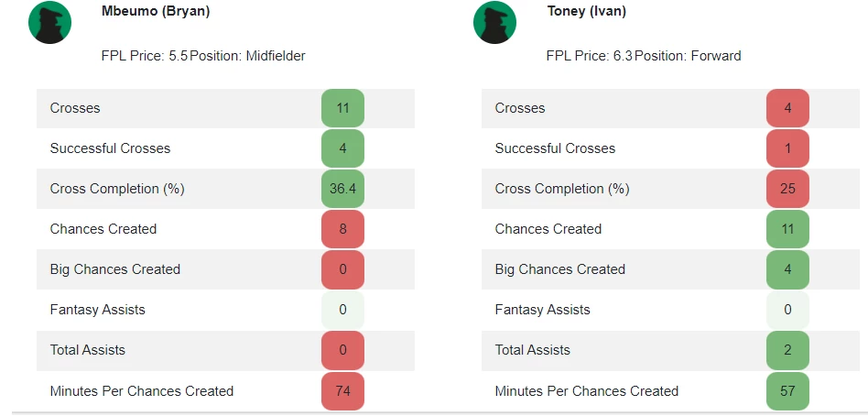Select Mbeumo's Fantasy Assists row

click(225, 310)
